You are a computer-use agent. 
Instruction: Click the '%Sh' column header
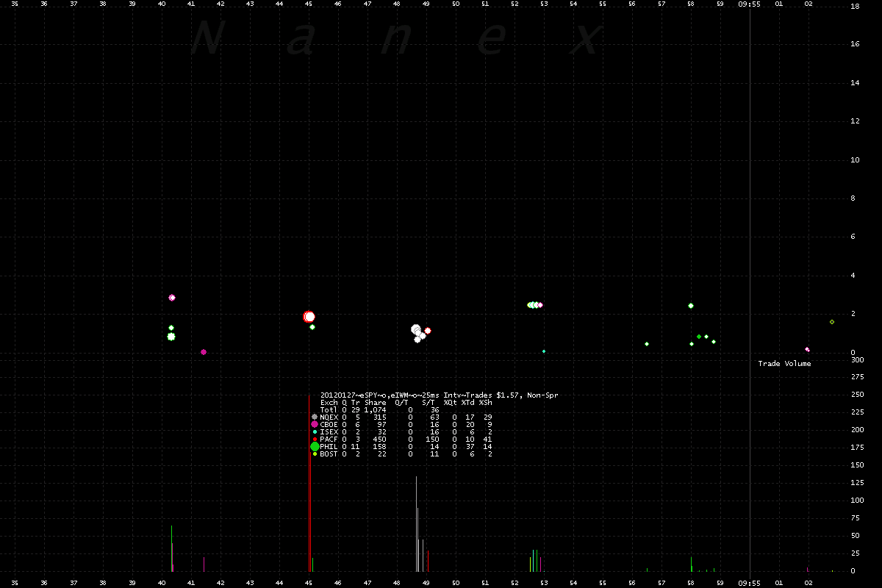pos(486,402)
